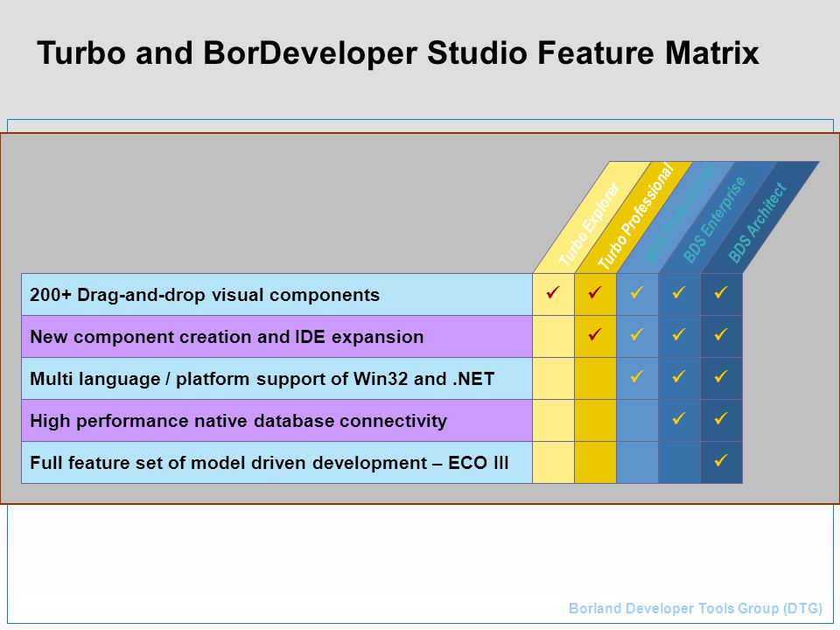This screenshot has width=840, height=630.
Task: Click BDS Architect checkmark in Multi language row
Action: click(721, 376)
